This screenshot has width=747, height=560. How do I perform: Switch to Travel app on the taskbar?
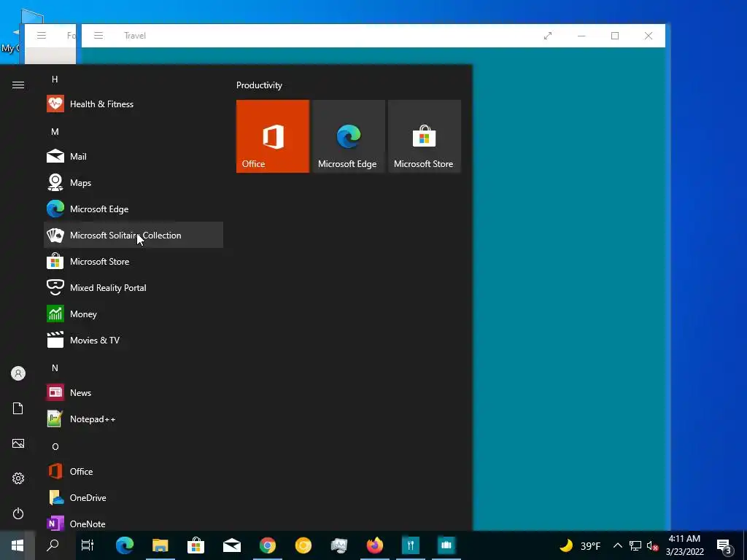pos(446,545)
